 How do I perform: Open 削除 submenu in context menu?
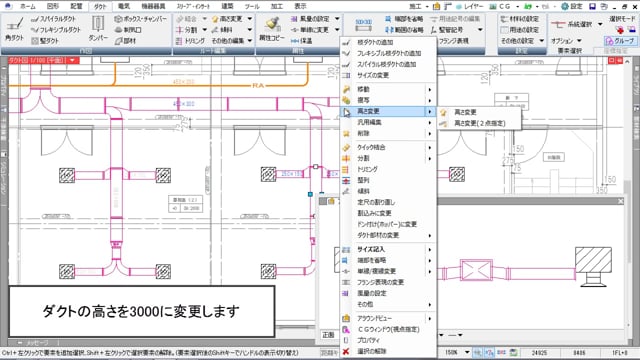[388, 133]
